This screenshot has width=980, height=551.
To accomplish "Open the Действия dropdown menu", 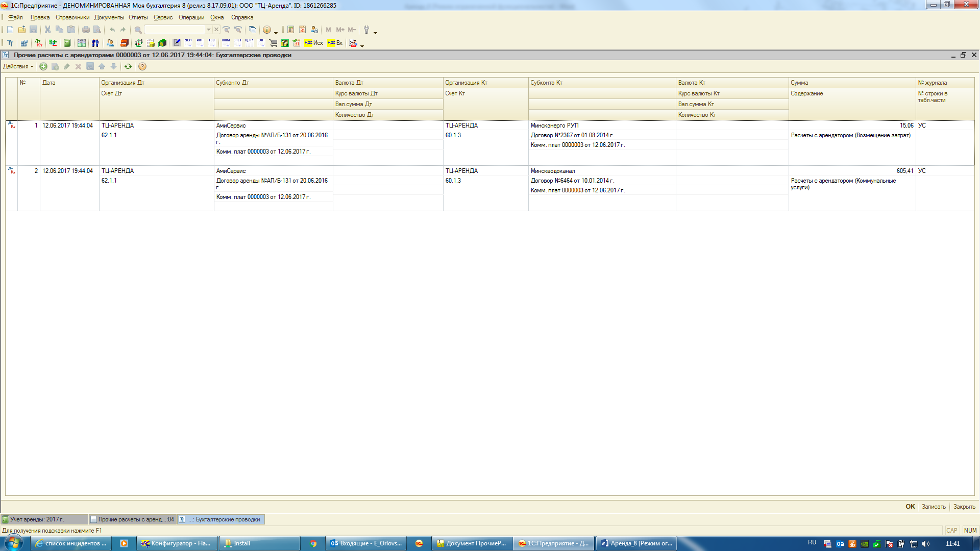I will tap(18, 66).
